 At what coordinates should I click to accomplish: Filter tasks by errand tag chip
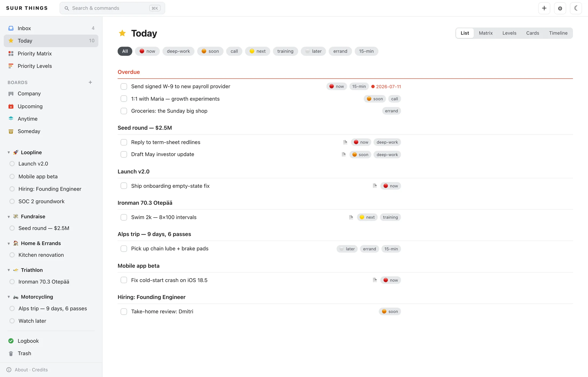click(x=340, y=51)
